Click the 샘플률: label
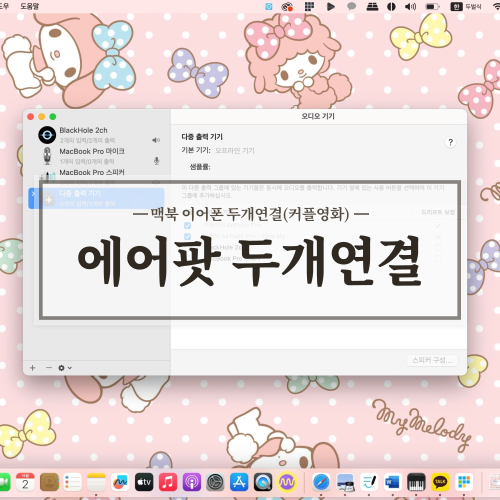The width and height of the screenshot is (500, 500). (x=200, y=167)
